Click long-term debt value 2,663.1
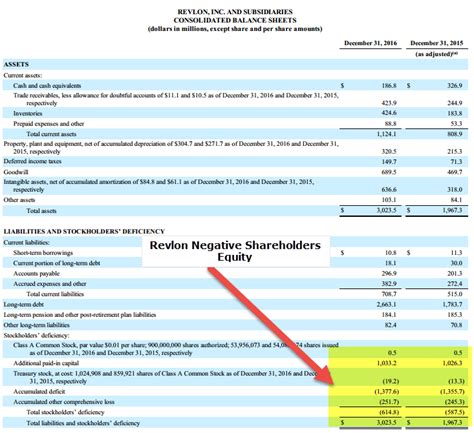 pyautogui.click(x=387, y=304)
